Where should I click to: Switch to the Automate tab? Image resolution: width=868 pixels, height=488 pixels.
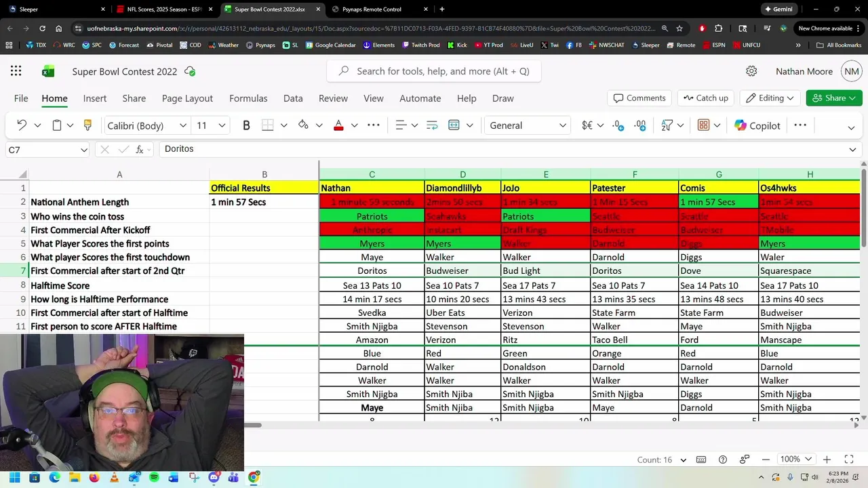pyautogui.click(x=420, y=98)
